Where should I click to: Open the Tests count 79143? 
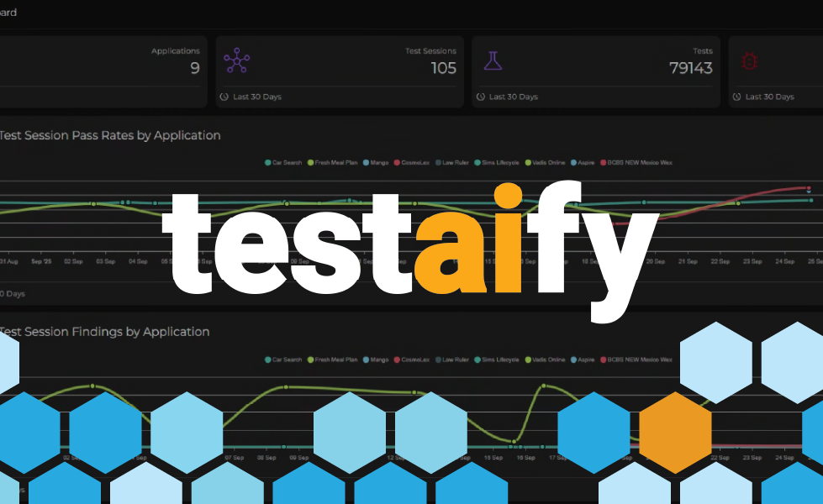[x=690, y=68]
